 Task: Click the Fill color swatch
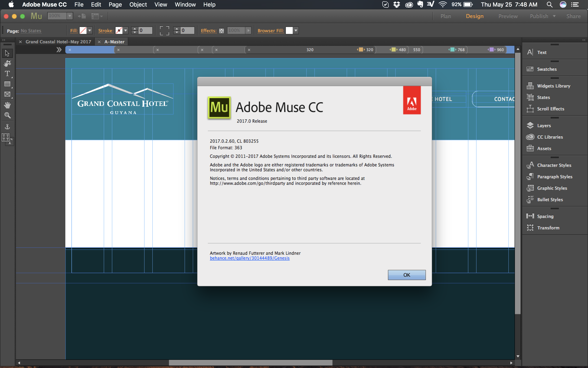tap(83, 31)
